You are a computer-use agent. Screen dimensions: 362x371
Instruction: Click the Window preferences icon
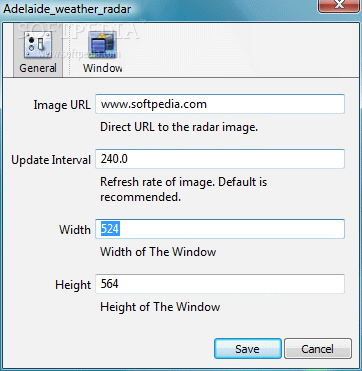click(102, 45)
